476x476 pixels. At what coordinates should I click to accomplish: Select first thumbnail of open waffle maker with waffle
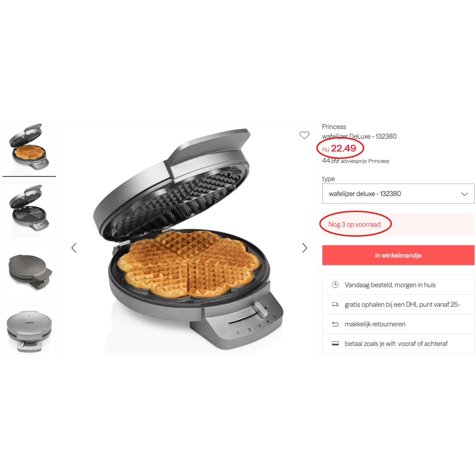(x=29, y=149)
